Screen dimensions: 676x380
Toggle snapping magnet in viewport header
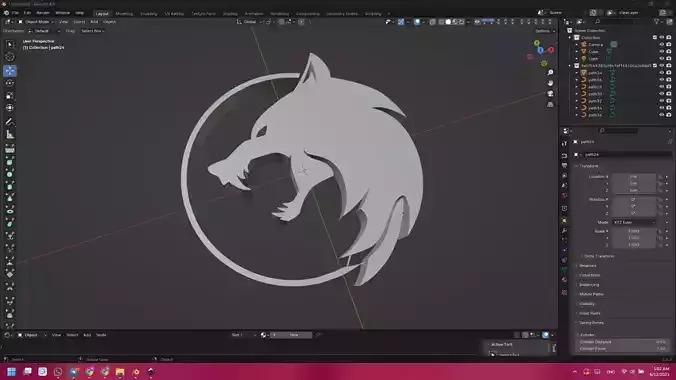coord(282,22)
